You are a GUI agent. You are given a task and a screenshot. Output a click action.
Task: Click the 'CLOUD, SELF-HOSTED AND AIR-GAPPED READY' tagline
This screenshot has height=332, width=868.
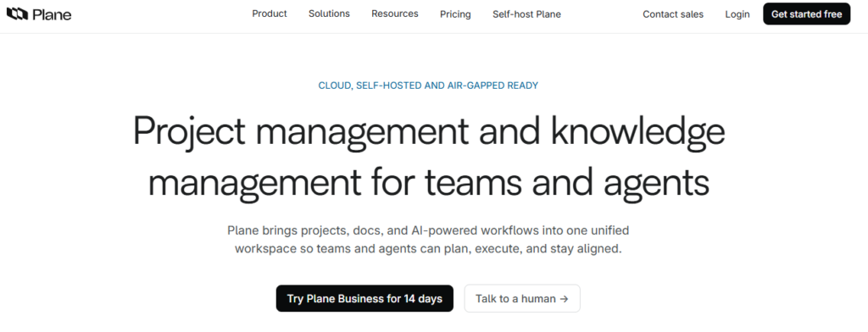point(428,86)
